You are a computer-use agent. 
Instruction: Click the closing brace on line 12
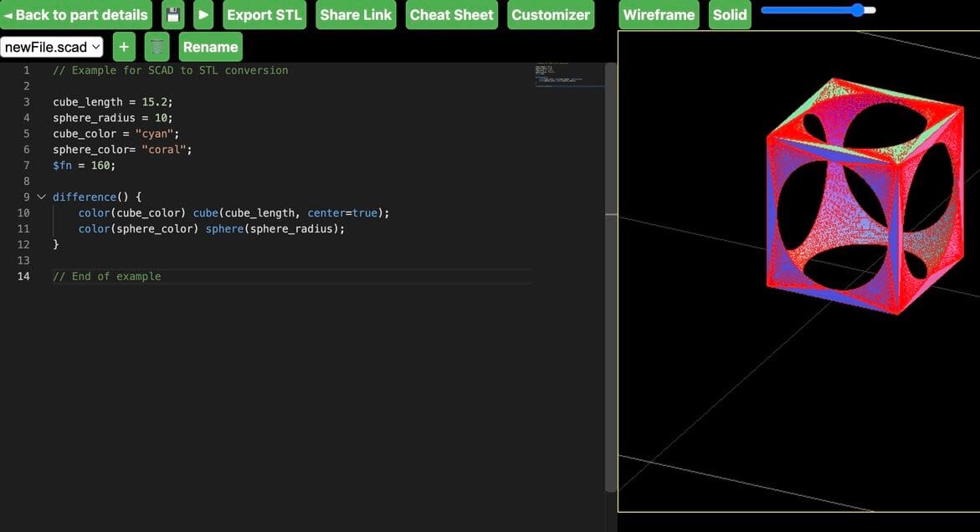pyautogui.click(x=55, y=245)
